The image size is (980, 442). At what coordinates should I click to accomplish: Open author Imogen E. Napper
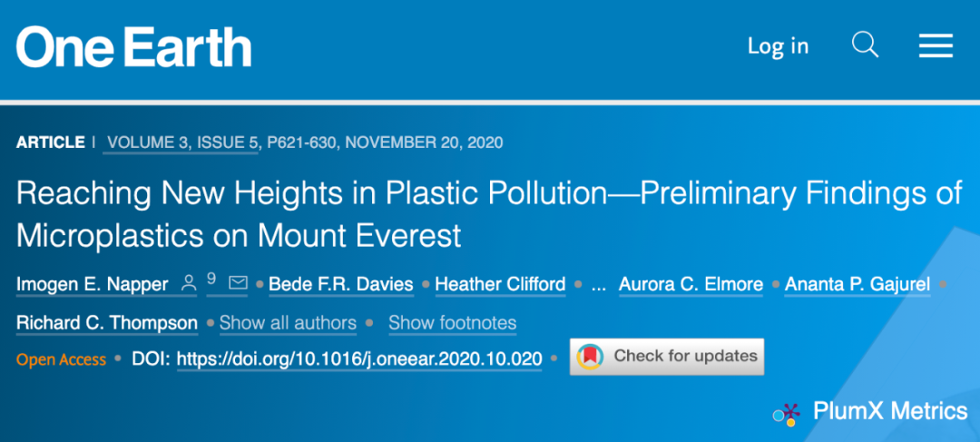tap(92, 285)
